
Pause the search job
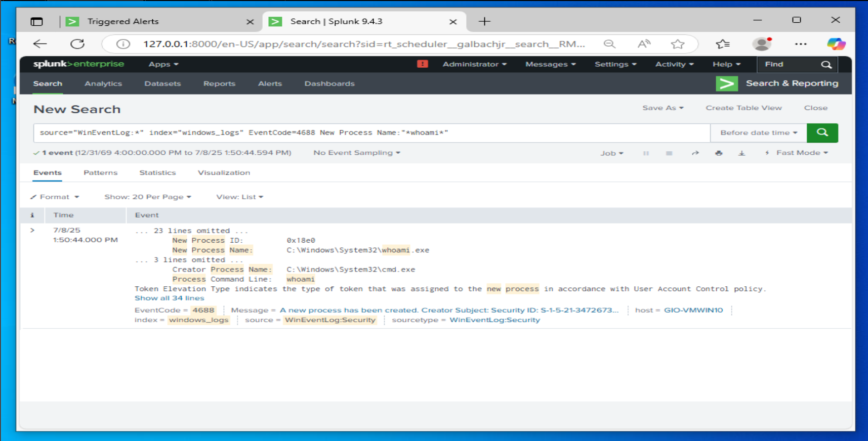(x=646, y=153)
